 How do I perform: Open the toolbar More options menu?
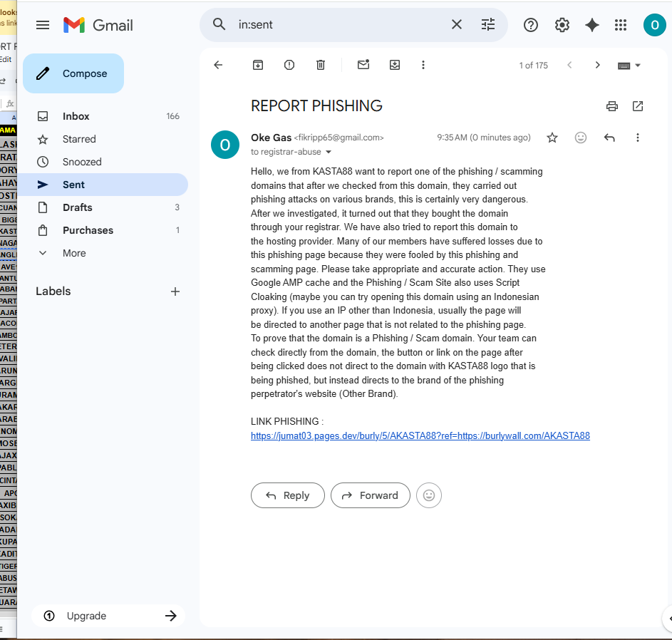[423, 65]
